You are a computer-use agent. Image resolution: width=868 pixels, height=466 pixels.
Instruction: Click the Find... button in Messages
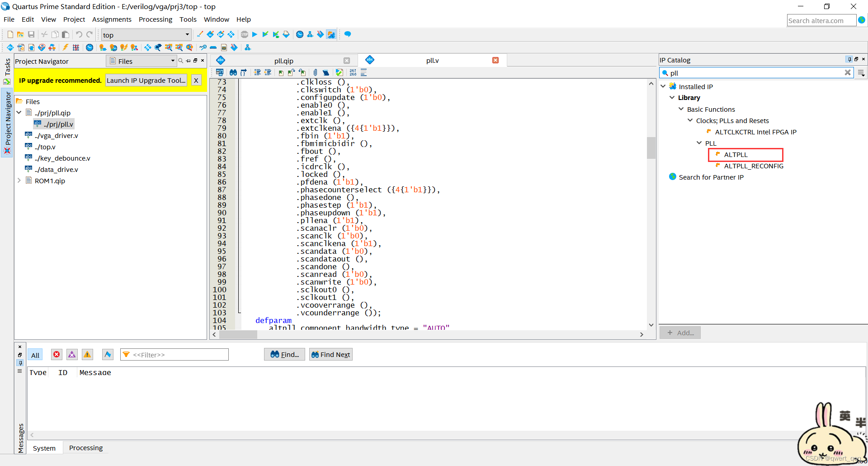point(284,355)
